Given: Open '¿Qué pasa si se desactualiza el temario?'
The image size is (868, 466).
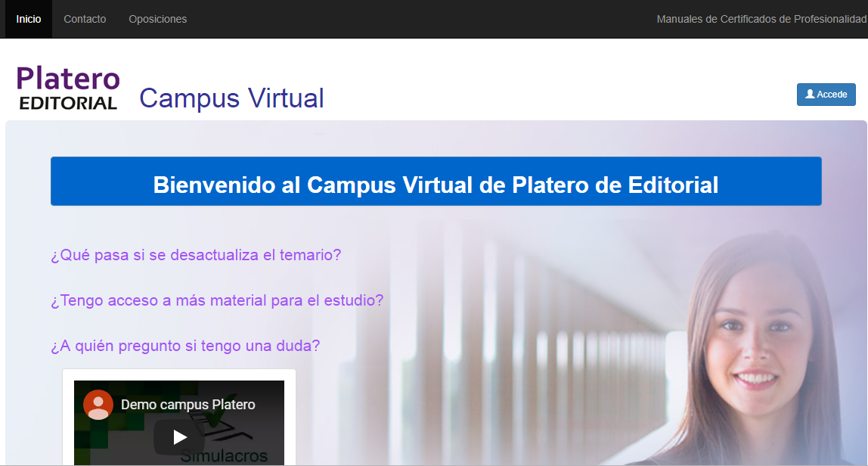Looking at the screenshot, I should click(196, 255).
